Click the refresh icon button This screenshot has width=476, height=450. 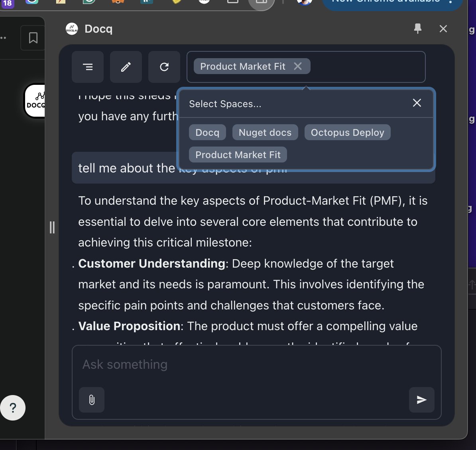pos(164,67)
